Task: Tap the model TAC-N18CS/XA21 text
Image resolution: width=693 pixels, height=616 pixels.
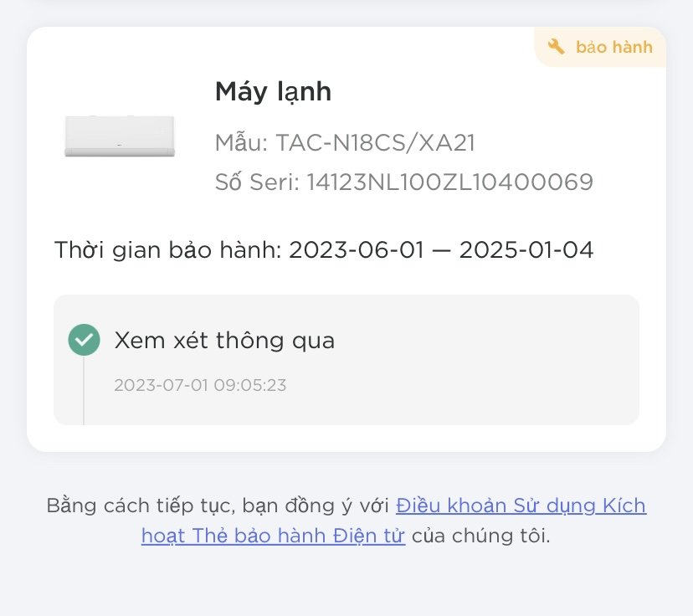Action: (x=375, y=143)
